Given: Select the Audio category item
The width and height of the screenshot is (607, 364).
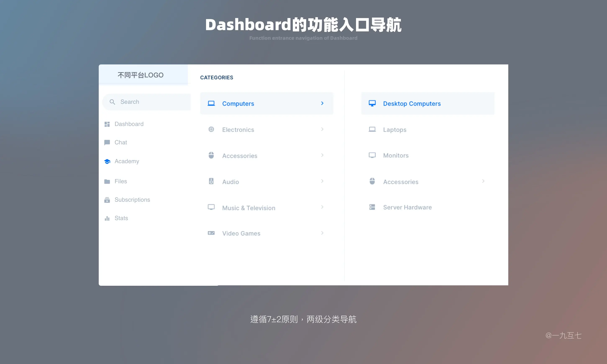Looking at the screenshot, I should (x=266, y=182).
